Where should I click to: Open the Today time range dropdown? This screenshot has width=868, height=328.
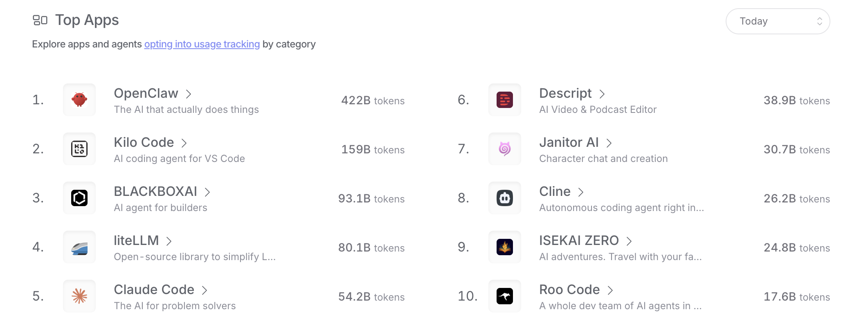[778, 21]
